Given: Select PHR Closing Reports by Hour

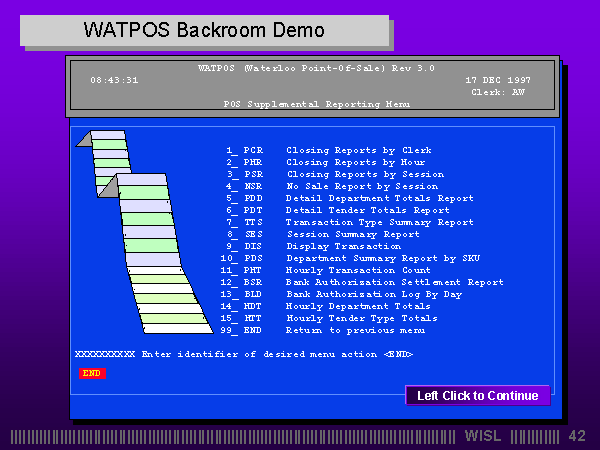Looking at the screenshot, I should coord(330,162).
